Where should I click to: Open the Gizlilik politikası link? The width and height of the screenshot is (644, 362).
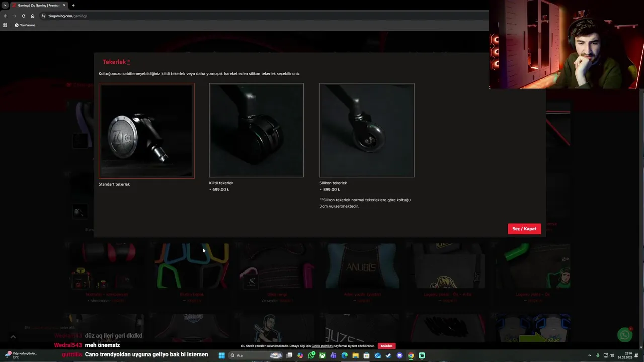(x=323, y=346)
